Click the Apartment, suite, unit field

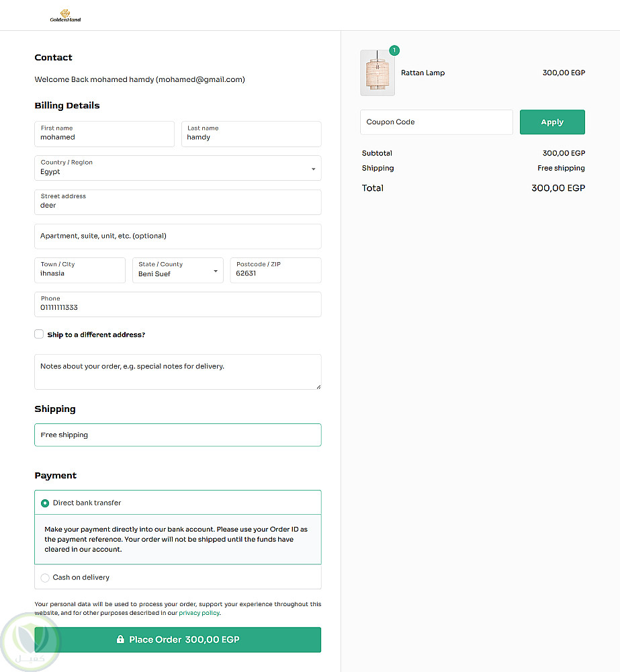coord(177,236)
